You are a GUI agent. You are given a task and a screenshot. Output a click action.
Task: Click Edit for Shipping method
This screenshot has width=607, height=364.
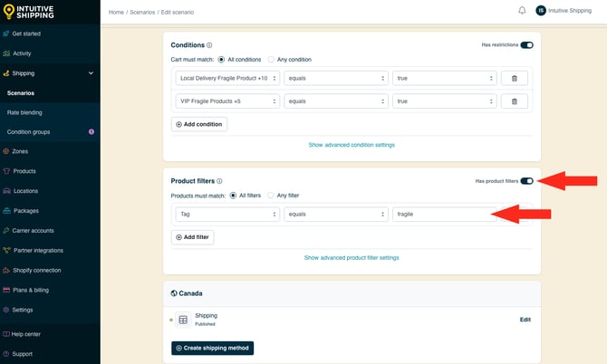pos(525,320)
